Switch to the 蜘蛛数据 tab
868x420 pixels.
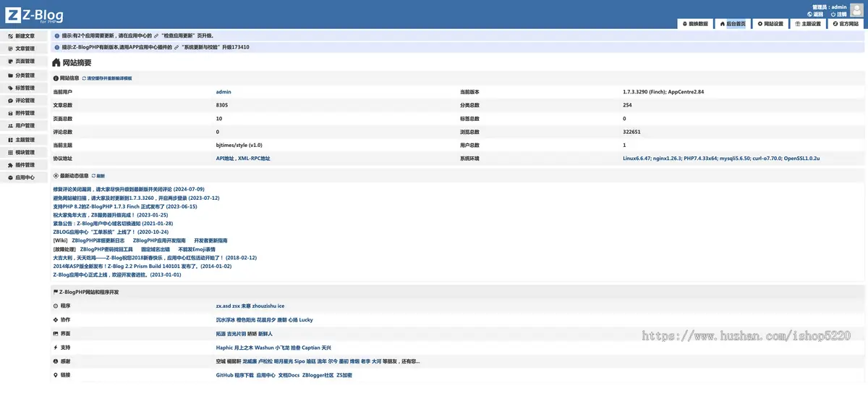pyautogui.click(x=694, y=24)
